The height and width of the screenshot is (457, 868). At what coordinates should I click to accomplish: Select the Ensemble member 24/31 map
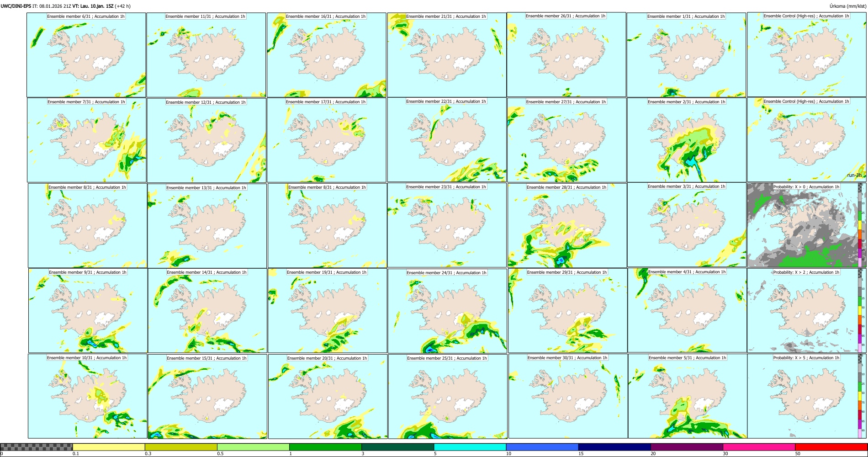coord(447,311)
